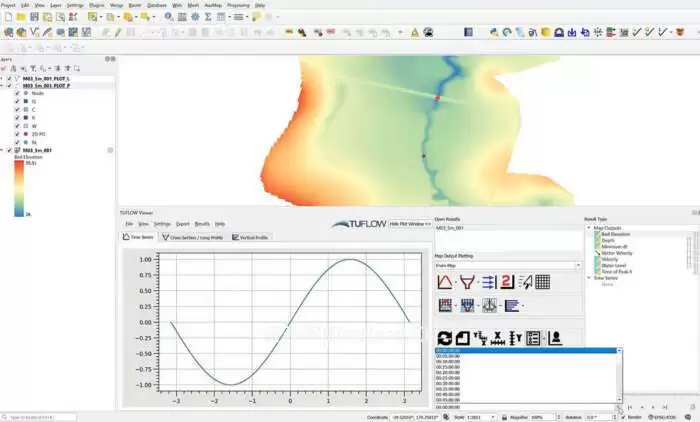700x422 pixels.
Task: Select Water Level result type
Action: tap(613, 265)
